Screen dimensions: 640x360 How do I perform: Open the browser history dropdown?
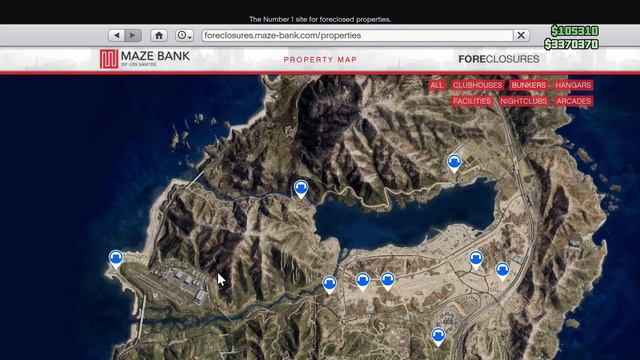coord(184,36)
